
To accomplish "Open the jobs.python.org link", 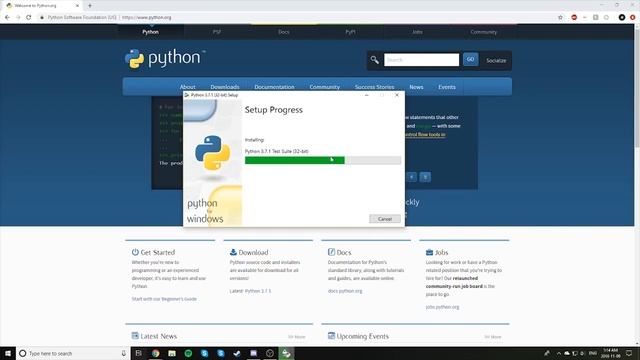I will click(x=442, y=307).
